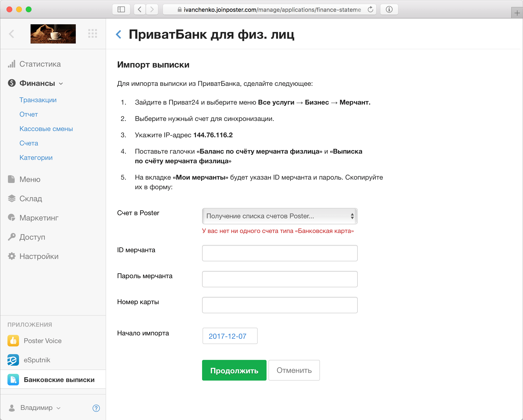
Task: Click Safari forward navigation button
Action: pyautogui.click(x=152, y=9)
